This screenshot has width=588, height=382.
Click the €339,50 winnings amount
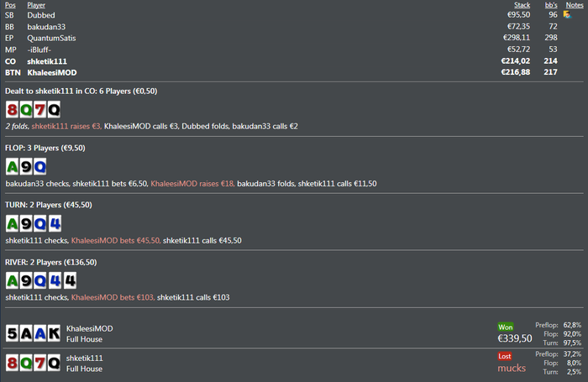click(x=515, y=338)
